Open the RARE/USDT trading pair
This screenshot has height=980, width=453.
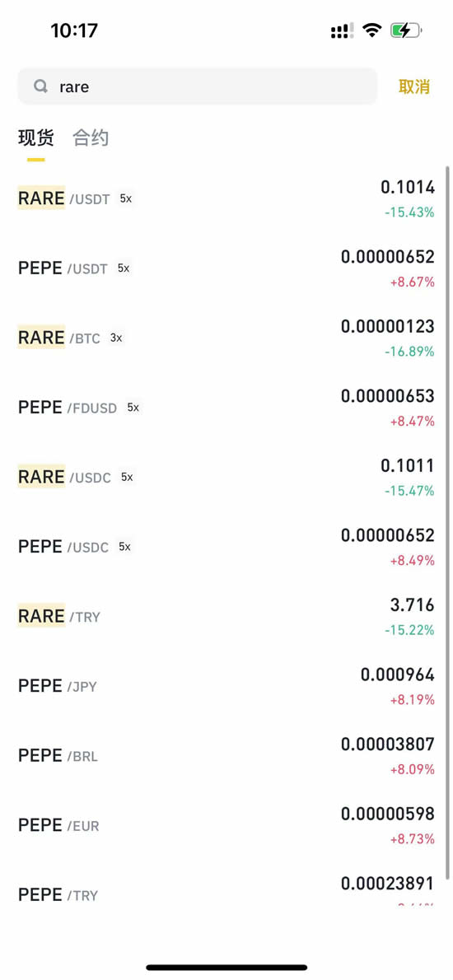pos(226,200)
